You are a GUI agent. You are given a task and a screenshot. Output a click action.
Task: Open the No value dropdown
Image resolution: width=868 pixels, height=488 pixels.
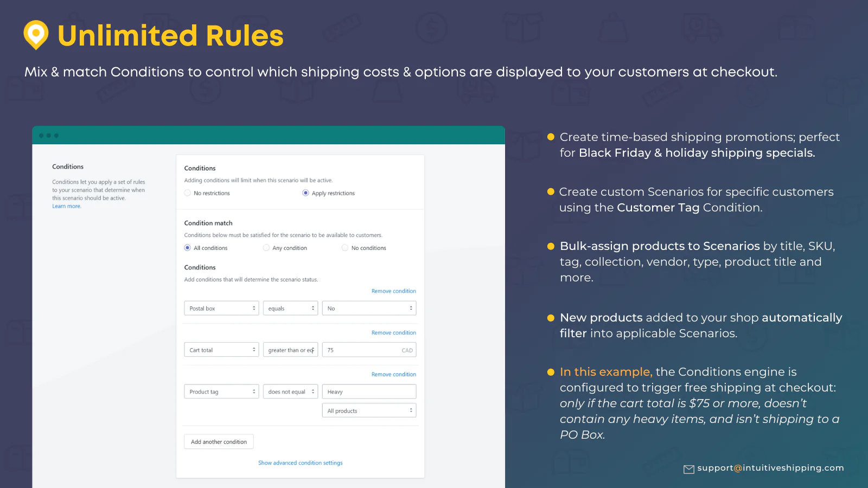click(369, 308)
